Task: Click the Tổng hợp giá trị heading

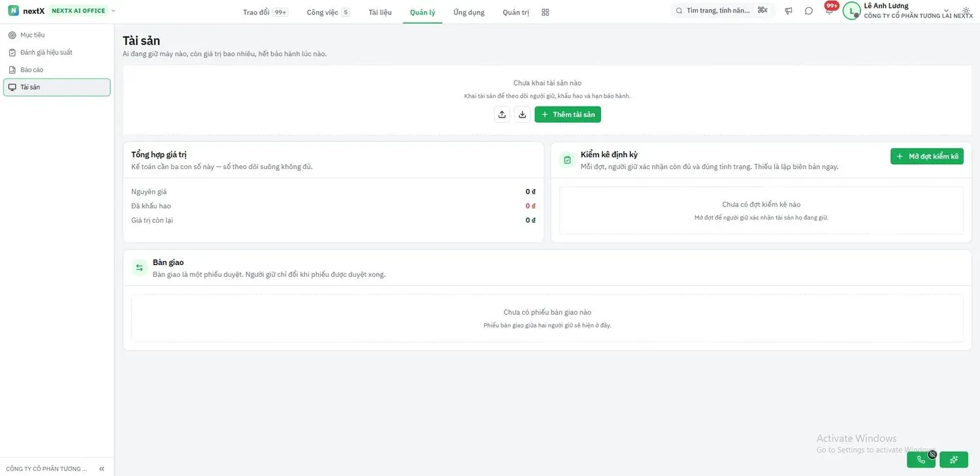Action: point(159,155)
